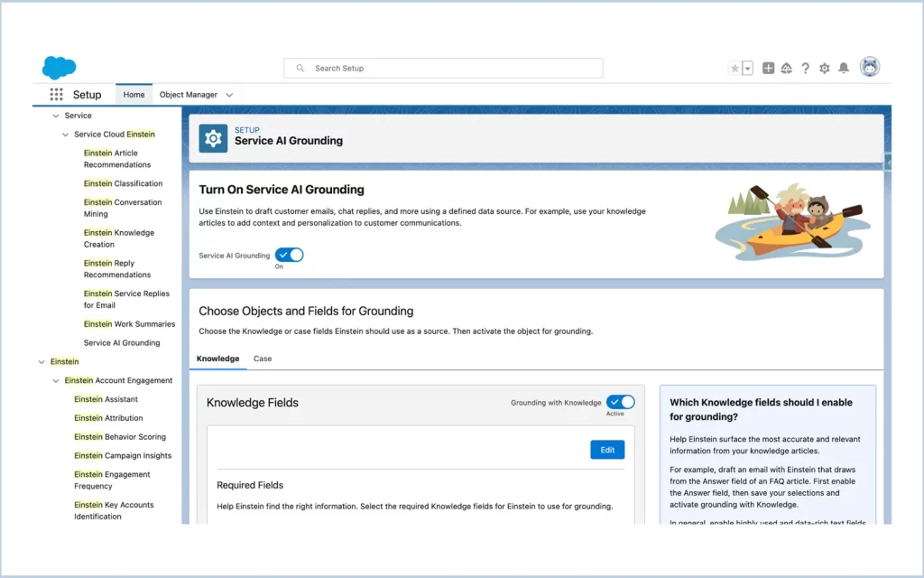Click the Service Cloud Einstein label

point(115,135)
